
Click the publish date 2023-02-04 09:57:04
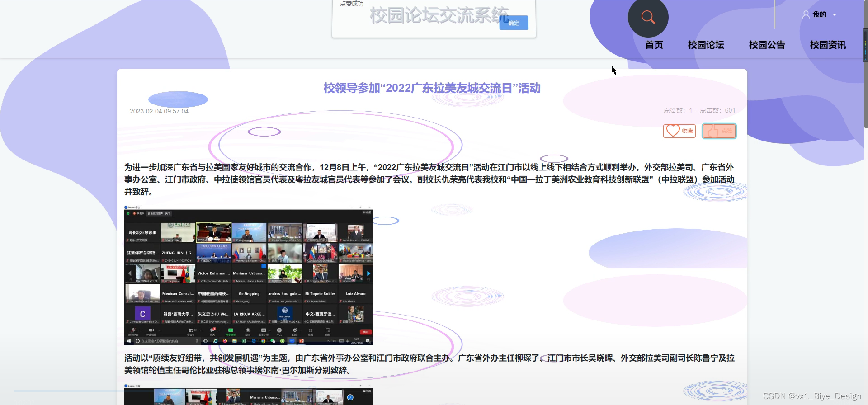[x=159, y=111]
